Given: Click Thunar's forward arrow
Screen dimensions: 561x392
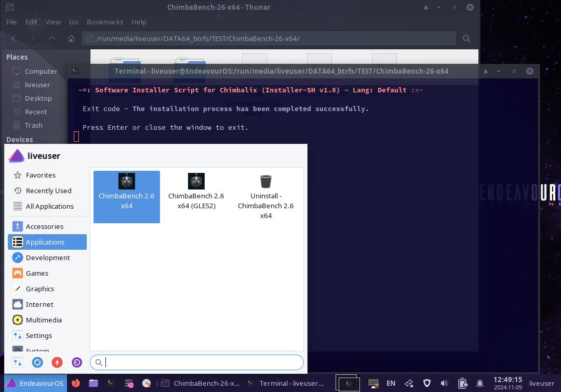Looking at the screenshot, I should pyautogui.click(x=33, y=38).
